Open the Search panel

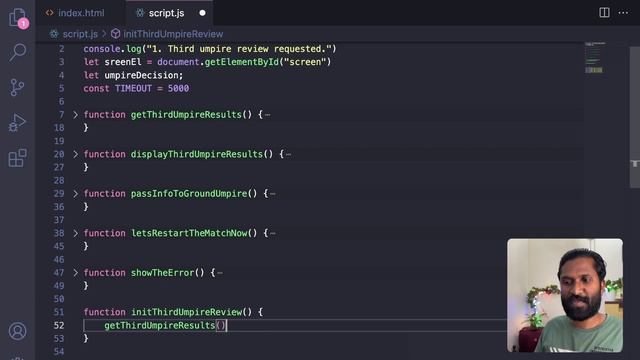coord(18,52)
